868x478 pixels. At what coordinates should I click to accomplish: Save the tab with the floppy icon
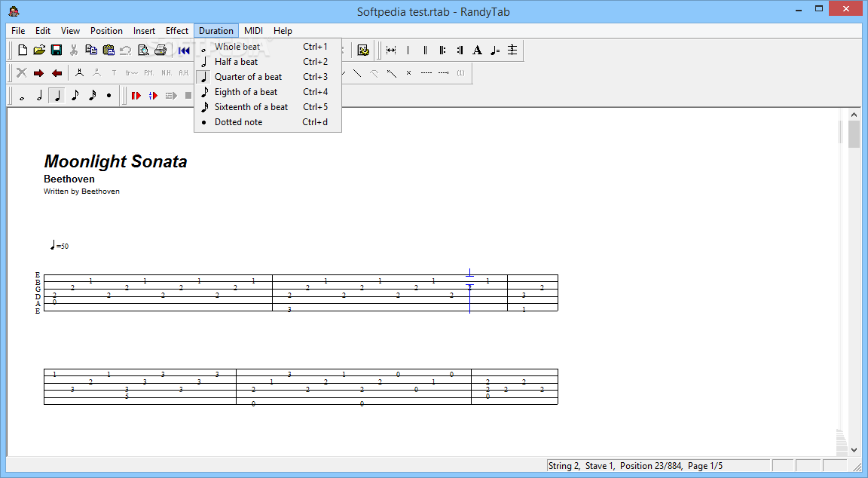click(x=57, y=51)
